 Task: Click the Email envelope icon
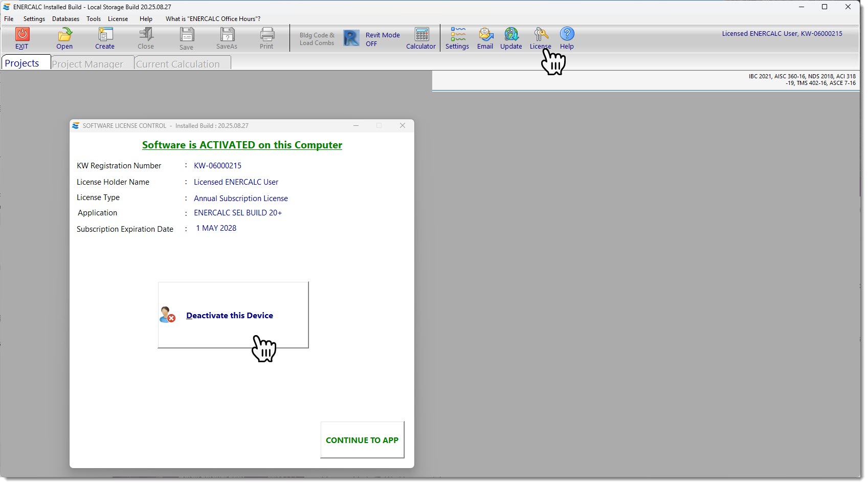click(485, 34)
